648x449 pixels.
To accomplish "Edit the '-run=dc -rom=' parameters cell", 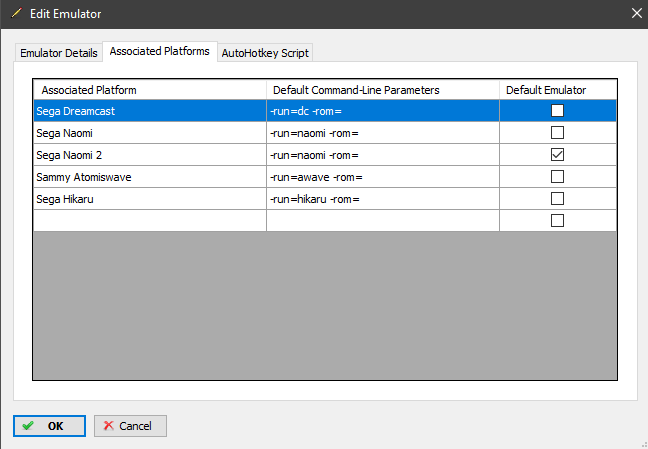I will coord(383,111).
